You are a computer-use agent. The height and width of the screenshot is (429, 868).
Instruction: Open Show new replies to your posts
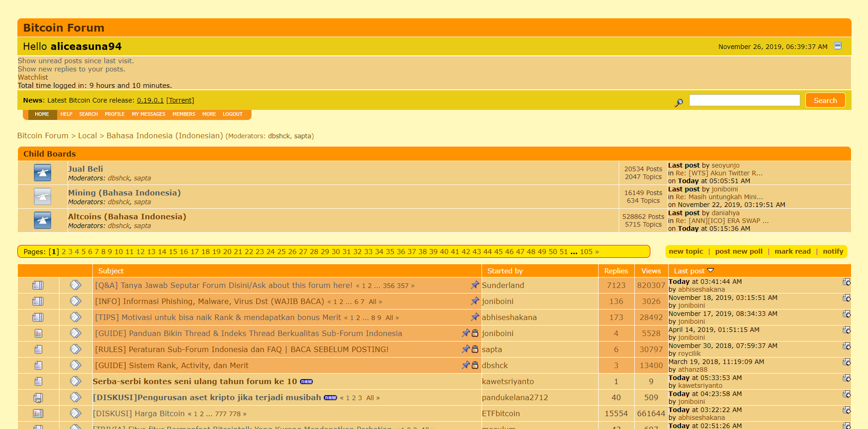(71, 69)
